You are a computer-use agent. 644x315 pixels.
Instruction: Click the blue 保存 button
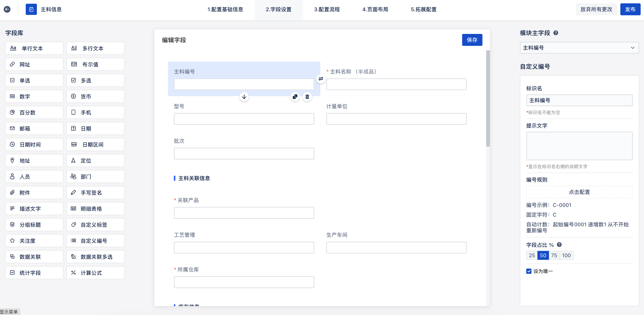pos(472,40)
